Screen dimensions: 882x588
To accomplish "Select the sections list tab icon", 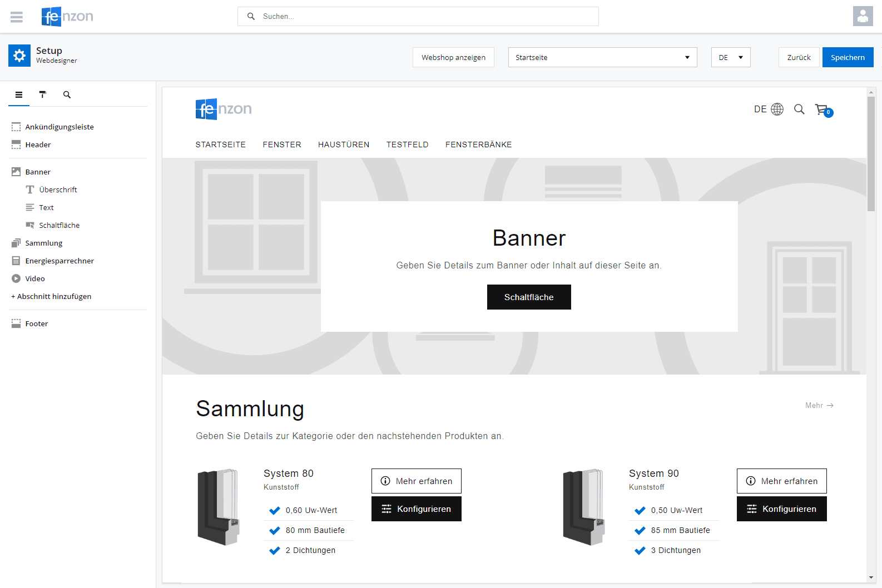I will 19,94.
